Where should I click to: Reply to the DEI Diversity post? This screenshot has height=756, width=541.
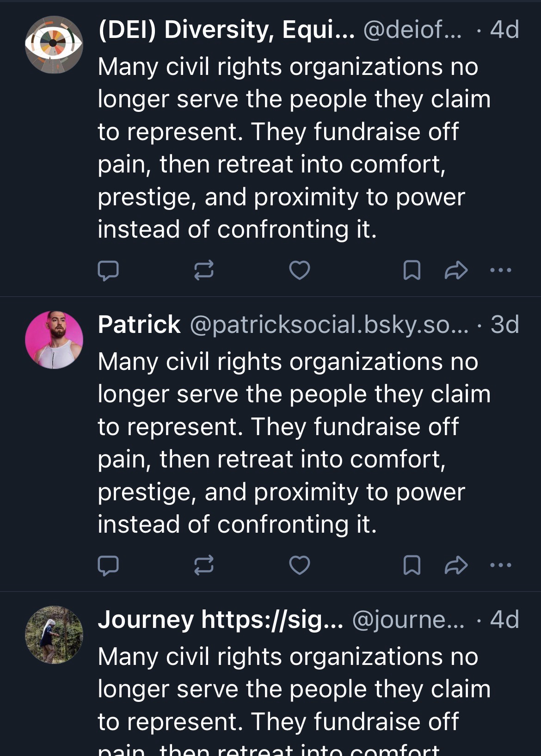pyautogui.click(x=108, y=270)
